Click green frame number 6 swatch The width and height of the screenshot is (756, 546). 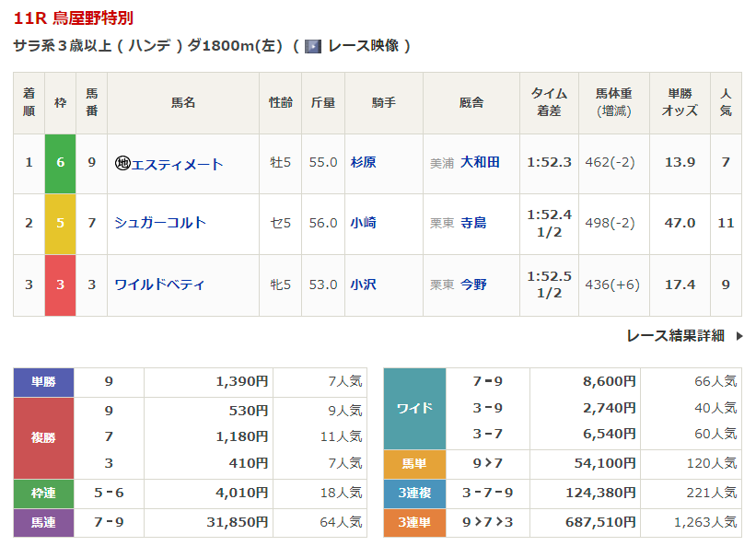click(60, 163)
